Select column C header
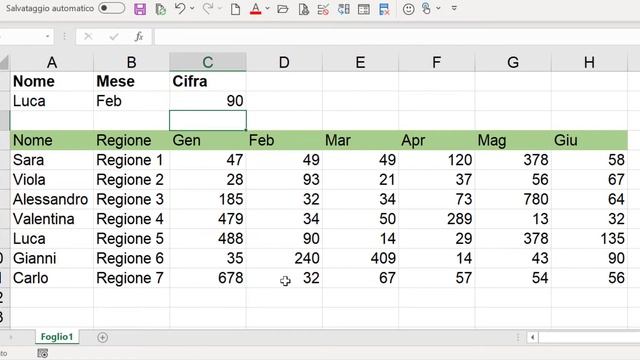 208,62
